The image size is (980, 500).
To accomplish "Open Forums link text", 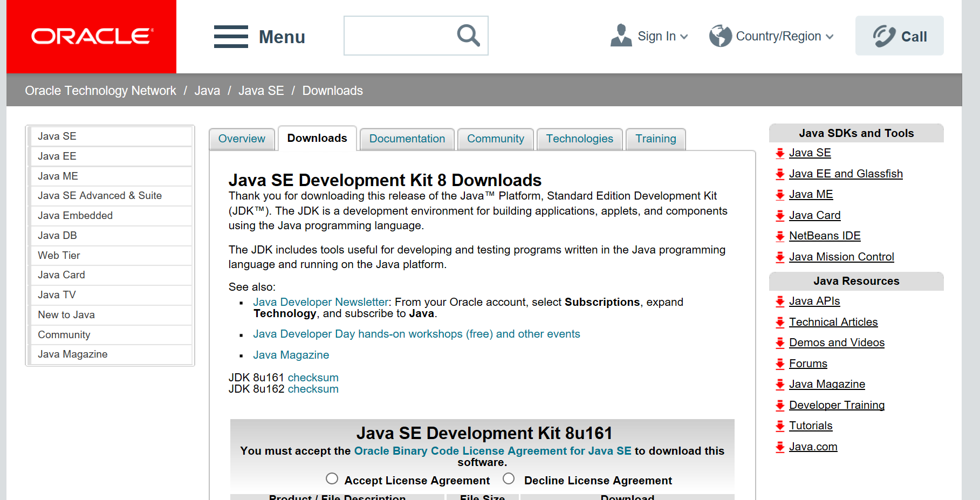I will (x=808, y=364).
